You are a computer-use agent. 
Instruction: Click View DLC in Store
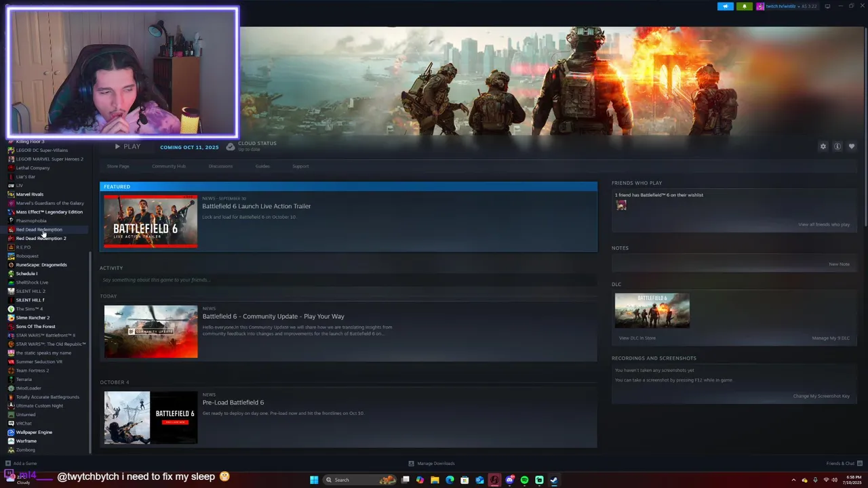pyautogui.click(x=637, y=338)
